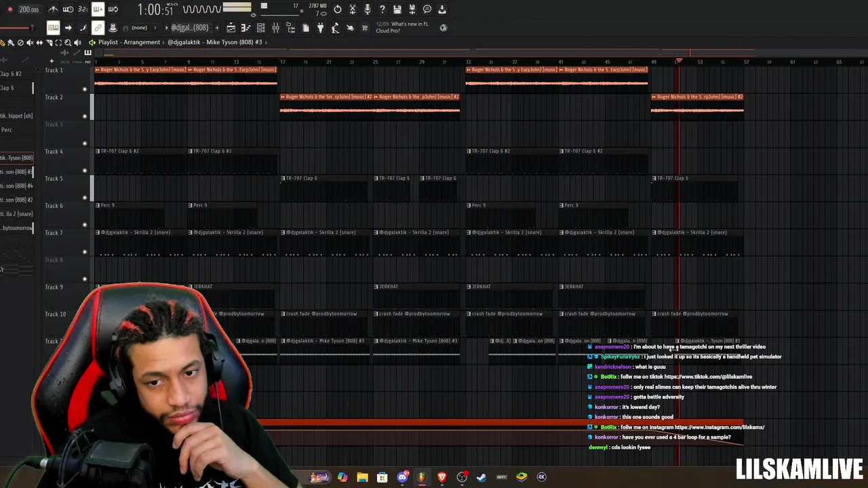Open the What's new in FL Cloud Pro news

[402, 27]
